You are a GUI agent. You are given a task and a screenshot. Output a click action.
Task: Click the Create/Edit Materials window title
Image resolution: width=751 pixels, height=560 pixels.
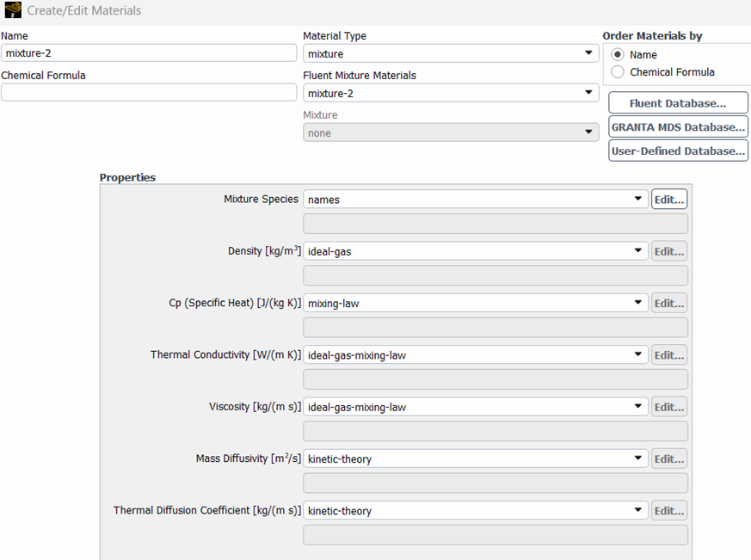point(83,10)
